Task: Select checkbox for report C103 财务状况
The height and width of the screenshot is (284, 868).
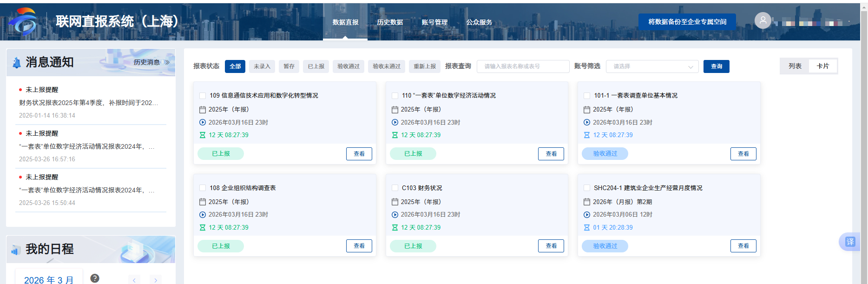Action: pyautogui.click(x=395, y=188)
